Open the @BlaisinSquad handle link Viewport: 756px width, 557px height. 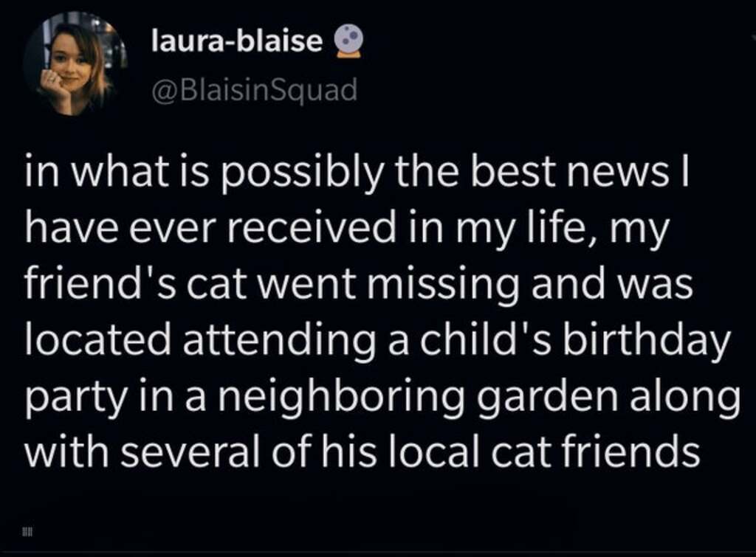pyautogui.click(x=254, y=90)
